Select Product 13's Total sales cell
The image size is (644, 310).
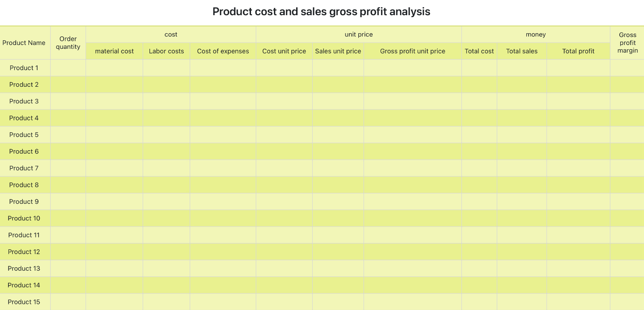pyautogui.click(x=522, y=268)
